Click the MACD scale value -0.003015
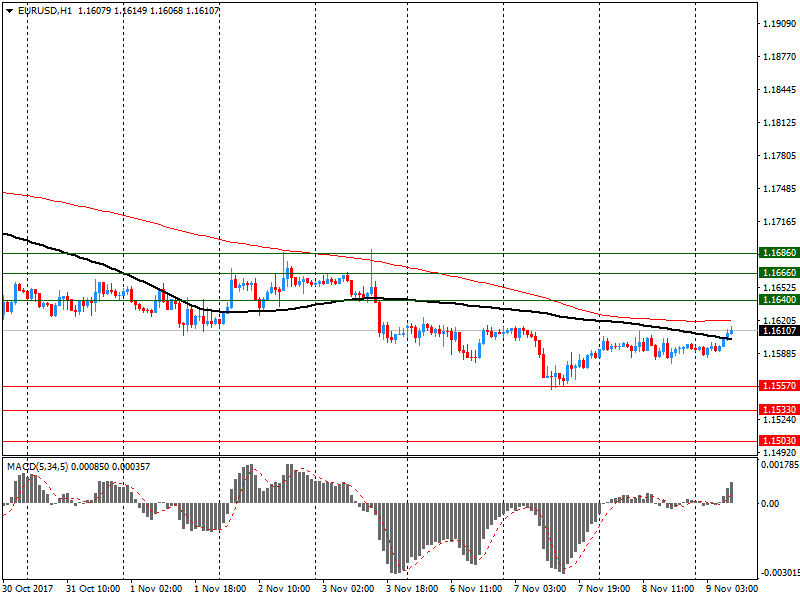The height and width of the screenshot is (600, 800). point(780,573)
